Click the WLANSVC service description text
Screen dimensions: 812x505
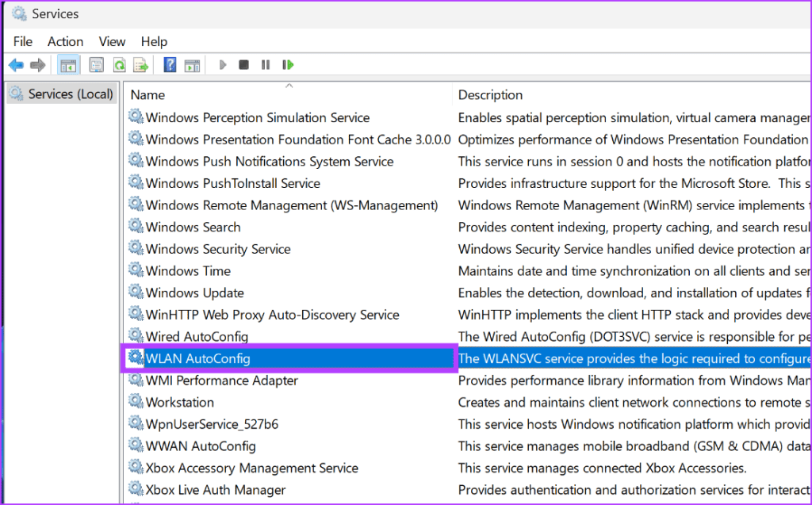point(634,358)
